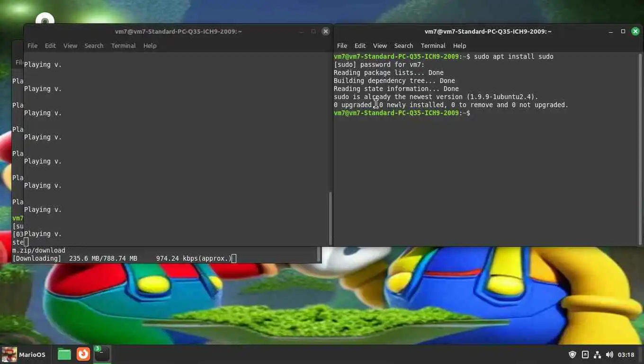Minimize the Playing terminal window
Screen dimensions: 644x364
[301, 31]
